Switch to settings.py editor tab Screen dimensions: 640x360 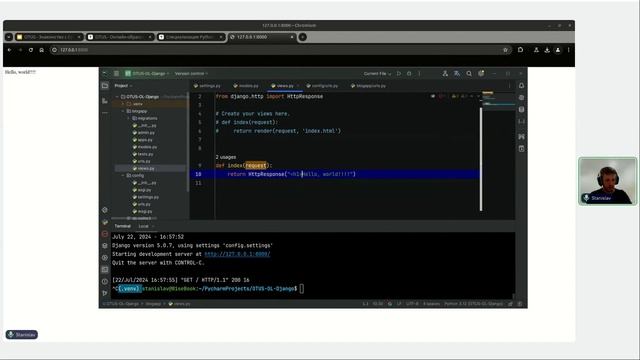pyautogui.click(x=207, y=86)
